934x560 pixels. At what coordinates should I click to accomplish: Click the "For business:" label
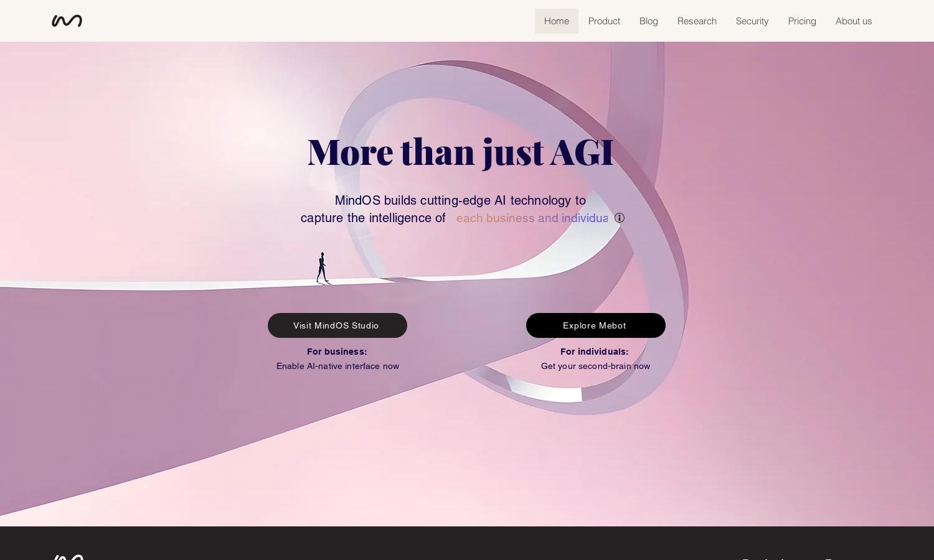(x=337, y=352)
